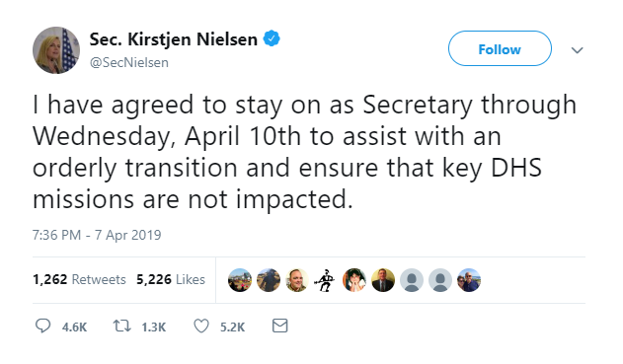Open first liker avatar with beach scene
623x364 pixels.
[x=240, y=280]
